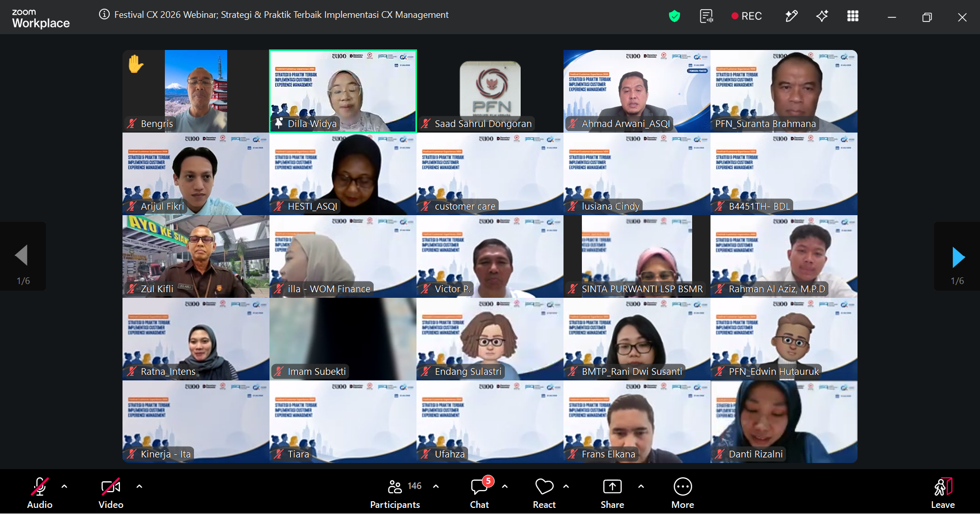Select PFN_Suranta Brahmana video tile
980x514 pixels.
tap(784, 91)
